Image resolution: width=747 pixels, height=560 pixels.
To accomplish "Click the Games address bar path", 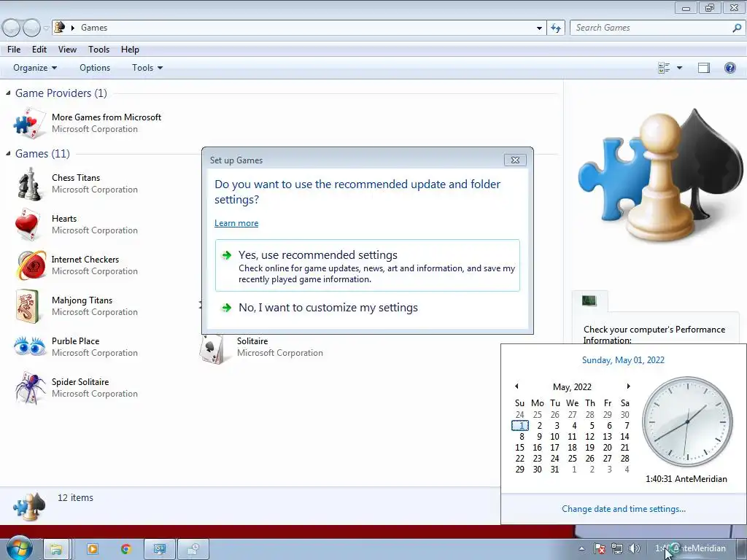I will (x=94, y=28).
